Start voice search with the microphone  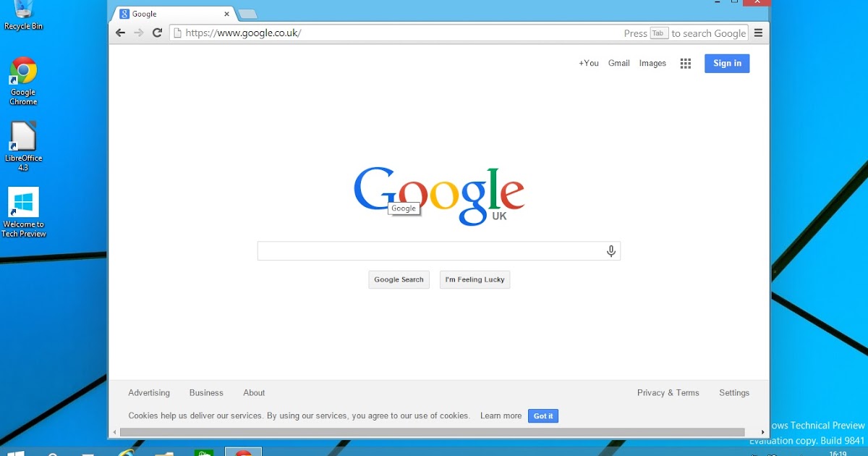tap(611, 251)
